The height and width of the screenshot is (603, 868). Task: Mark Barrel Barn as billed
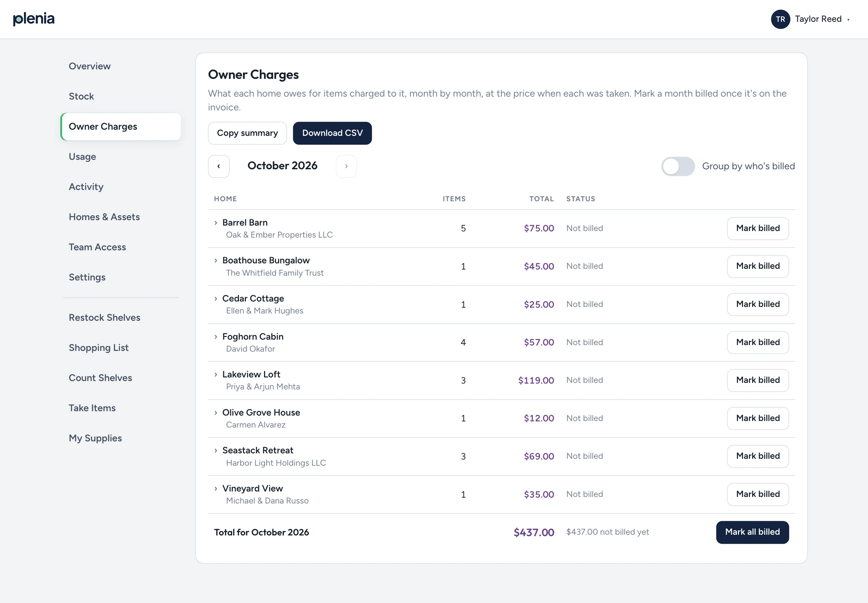pyautogui.click(x=758, y=228)
